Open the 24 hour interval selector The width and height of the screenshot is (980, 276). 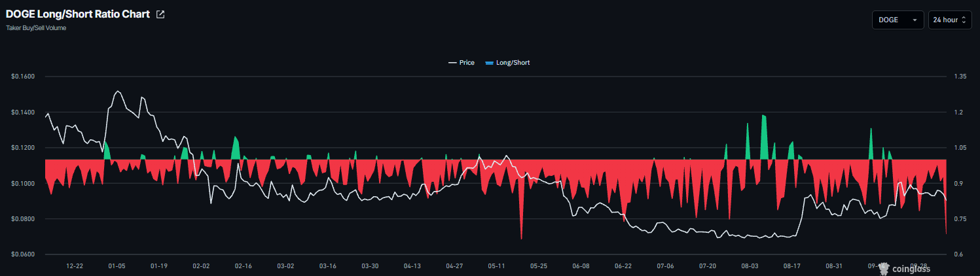coord(950,20)
